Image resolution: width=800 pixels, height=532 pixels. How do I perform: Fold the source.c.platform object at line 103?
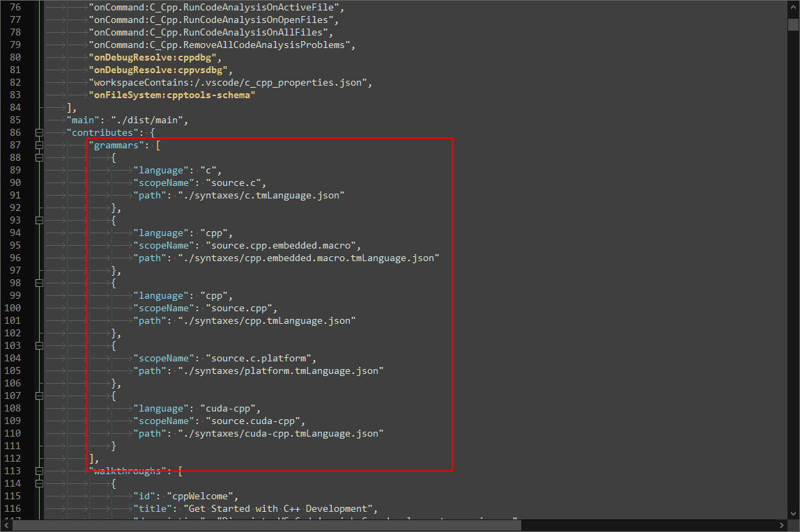pos(40,345)
